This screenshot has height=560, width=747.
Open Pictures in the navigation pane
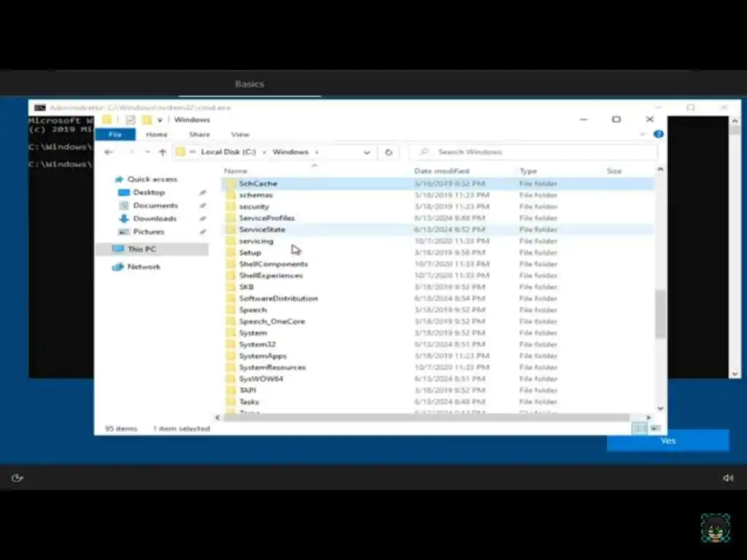coord(149,232)
